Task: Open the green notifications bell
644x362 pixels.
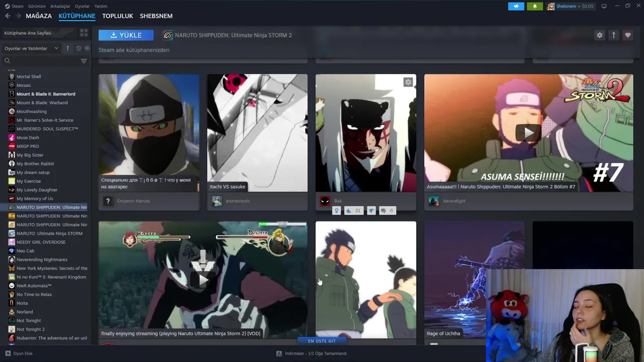Action: [535, 6]
